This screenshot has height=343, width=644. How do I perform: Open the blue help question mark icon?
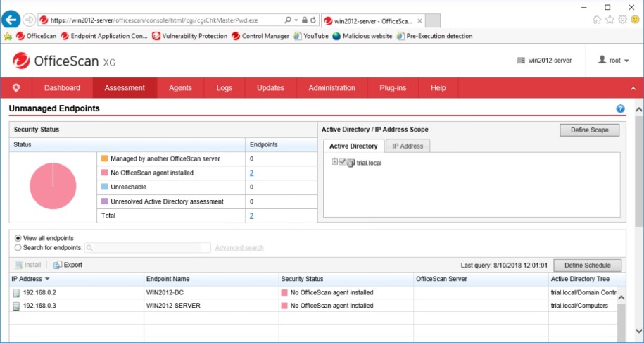click(x=620, y=109)
